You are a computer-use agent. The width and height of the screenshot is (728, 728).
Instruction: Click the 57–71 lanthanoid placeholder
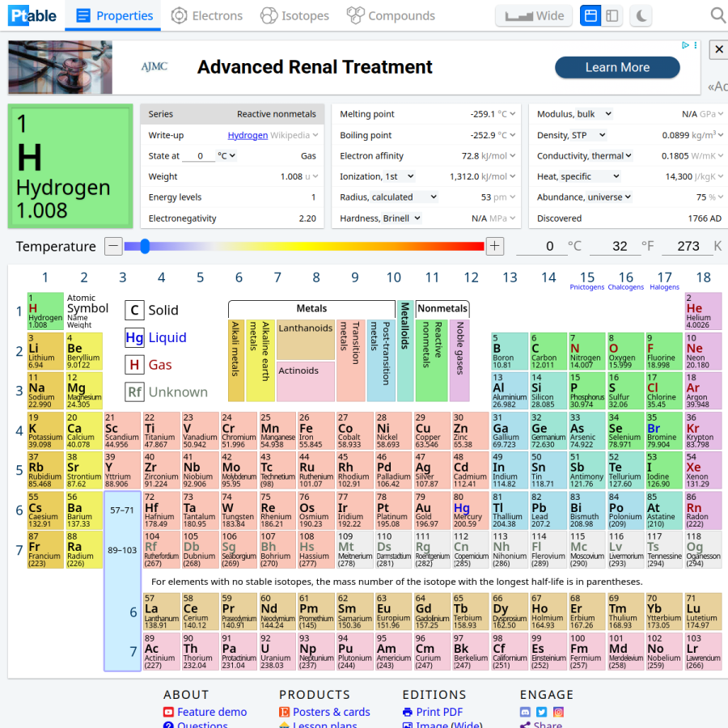122,510
